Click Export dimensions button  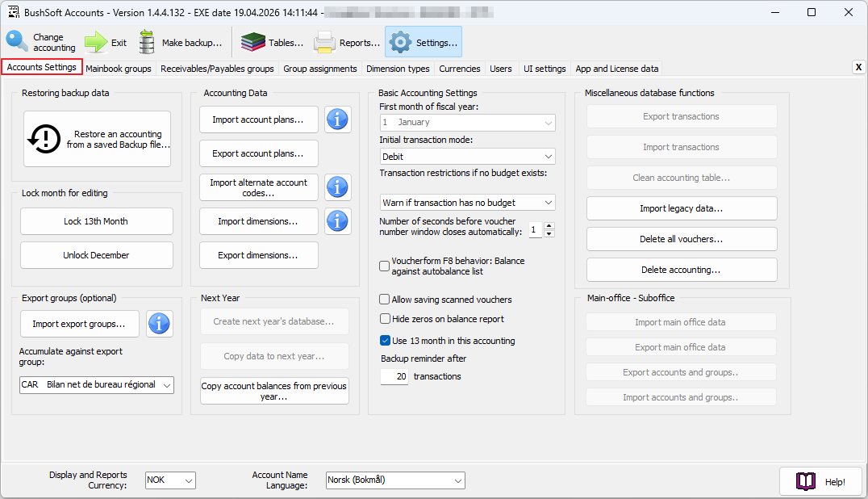click(258, 255)
